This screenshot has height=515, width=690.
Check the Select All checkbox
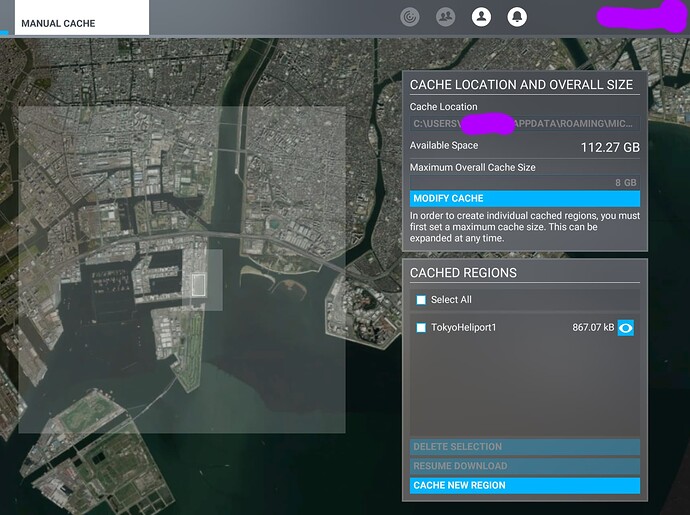(x=421, y=300)
